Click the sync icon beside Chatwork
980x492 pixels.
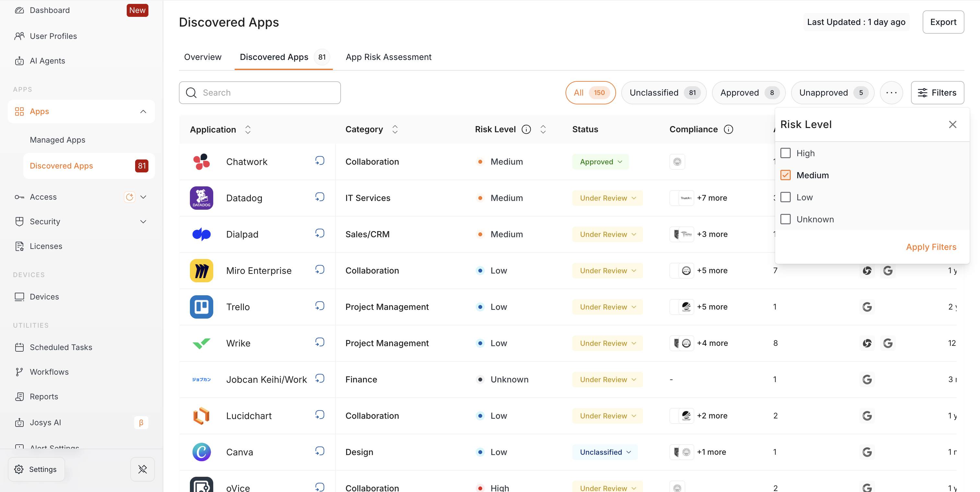pos(320,160)
